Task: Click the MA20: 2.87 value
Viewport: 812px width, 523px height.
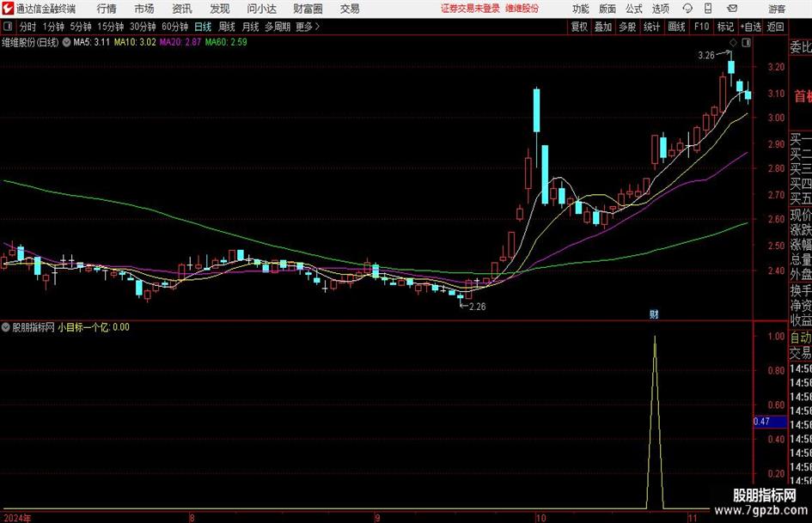Action: (180, 42)
